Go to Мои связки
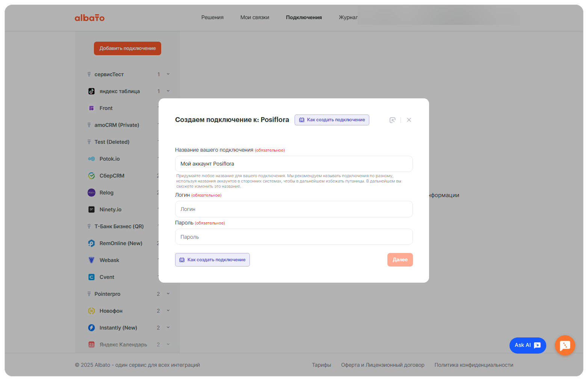 point(255,17)
